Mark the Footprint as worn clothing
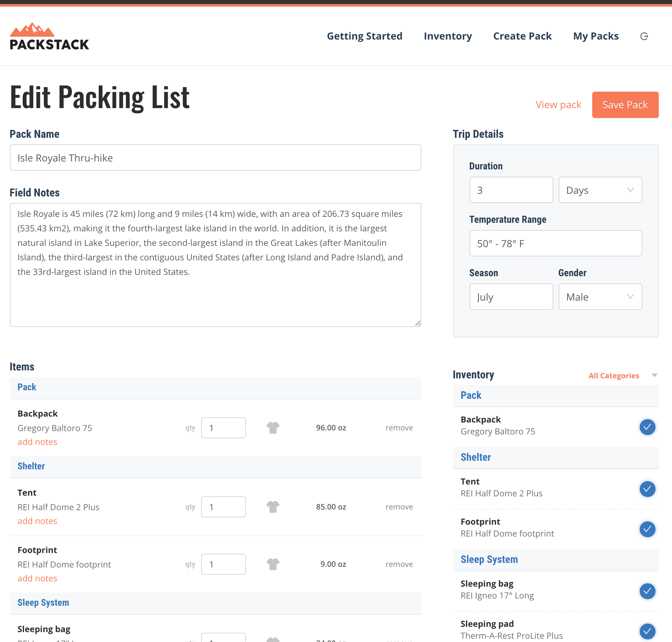The width and height of the screenshot is (672, 642). [273, 564]
